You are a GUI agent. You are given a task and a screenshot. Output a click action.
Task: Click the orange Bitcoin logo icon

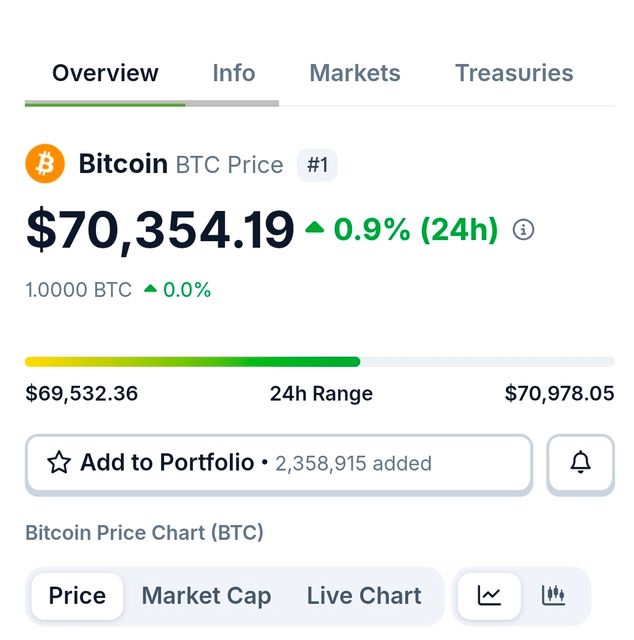click(x=45, y=164)
